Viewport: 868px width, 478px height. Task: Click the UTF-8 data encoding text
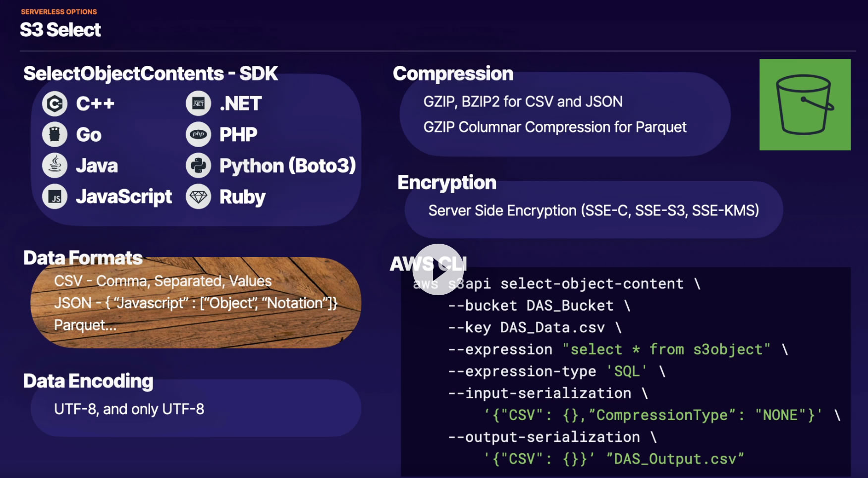point(129,409)
